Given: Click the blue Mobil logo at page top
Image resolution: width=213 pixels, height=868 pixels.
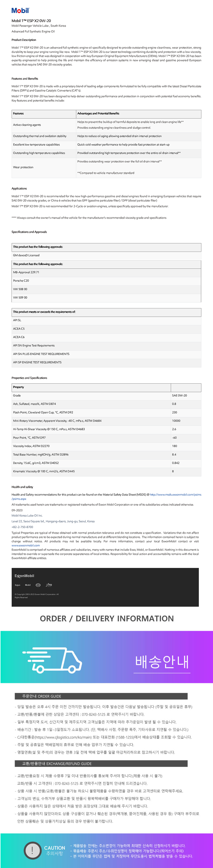Looking at the screenshot, I should pyautogui.click(x=20, y=10).
